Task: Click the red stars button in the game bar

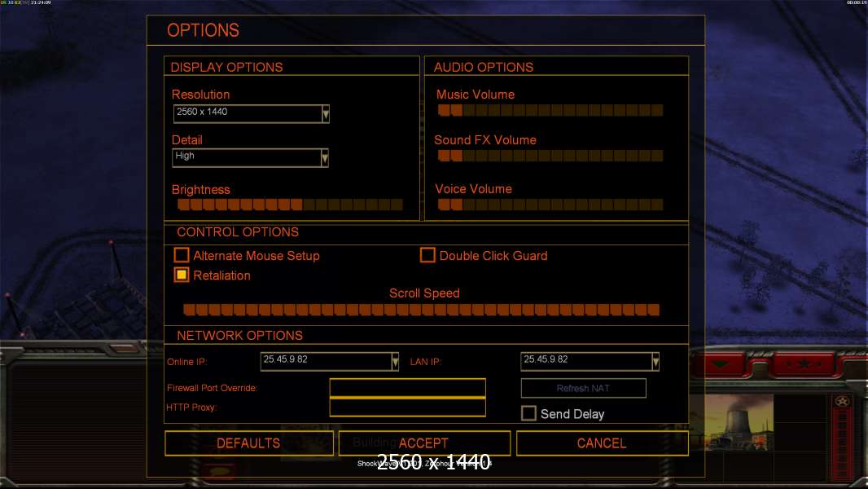Action: pos(803,364)
